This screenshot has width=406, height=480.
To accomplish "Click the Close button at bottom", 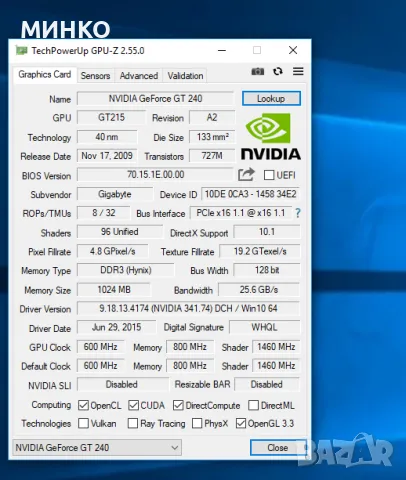I will pos(278,448).
